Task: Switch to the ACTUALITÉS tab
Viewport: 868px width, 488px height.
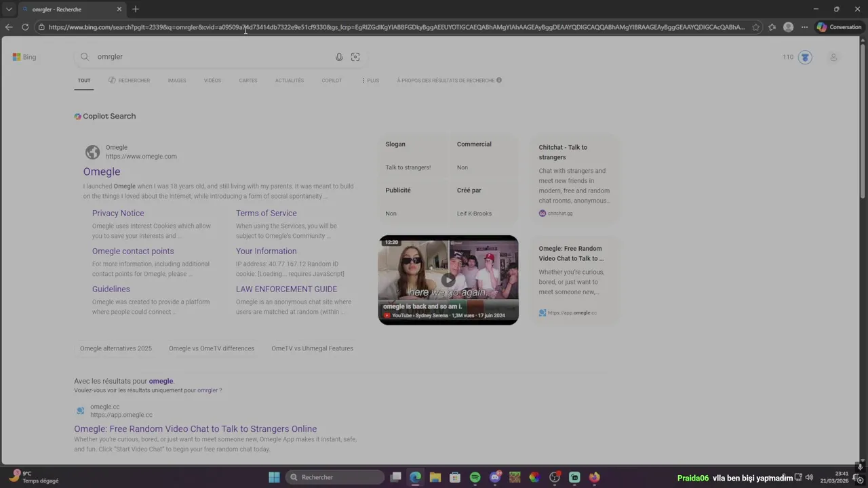Action: pyautogui.click(x=290, y=80)
